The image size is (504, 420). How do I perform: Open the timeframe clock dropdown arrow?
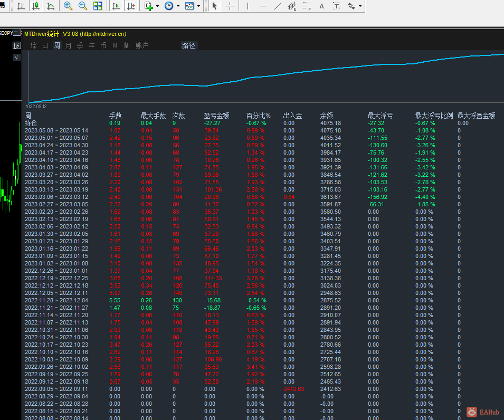point(178,6)
